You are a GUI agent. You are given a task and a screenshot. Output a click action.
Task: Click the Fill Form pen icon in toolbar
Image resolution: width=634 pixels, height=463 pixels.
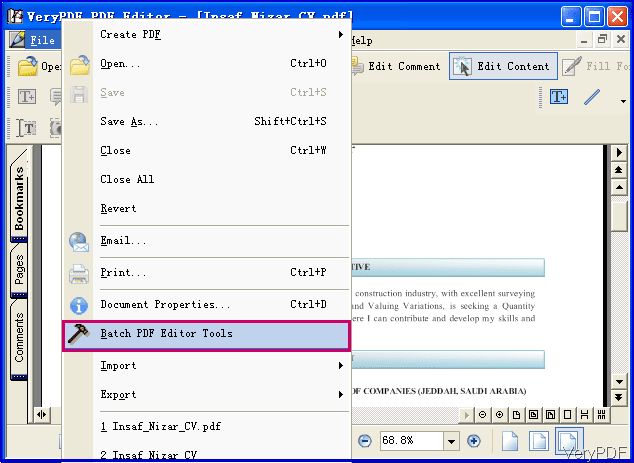(x=572, y=66)
